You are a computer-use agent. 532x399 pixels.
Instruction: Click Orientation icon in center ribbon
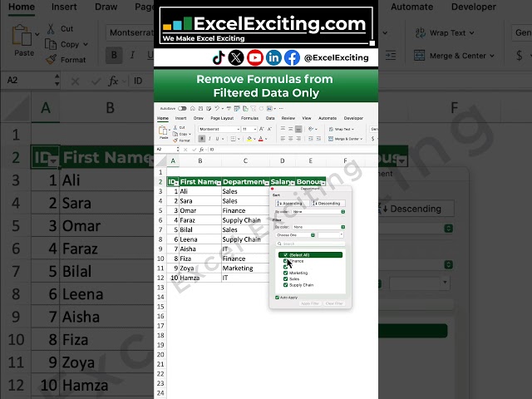(311, 129)
